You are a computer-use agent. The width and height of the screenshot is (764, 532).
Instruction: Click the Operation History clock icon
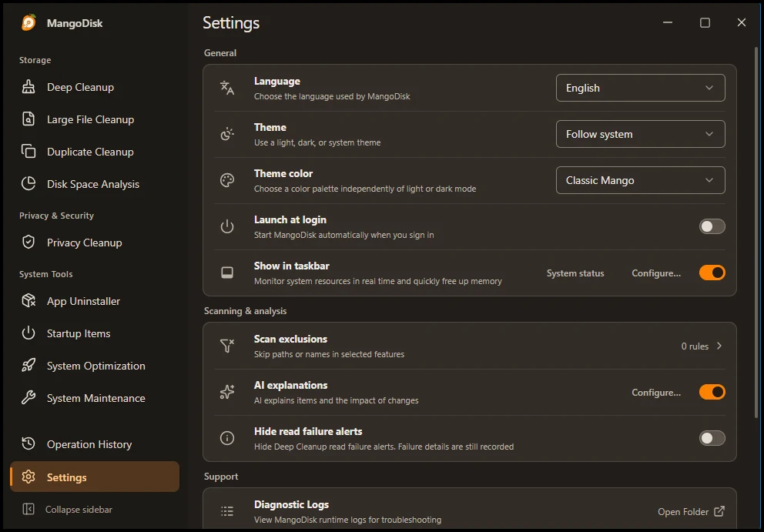pyautogui.click(x=28, y=444)
